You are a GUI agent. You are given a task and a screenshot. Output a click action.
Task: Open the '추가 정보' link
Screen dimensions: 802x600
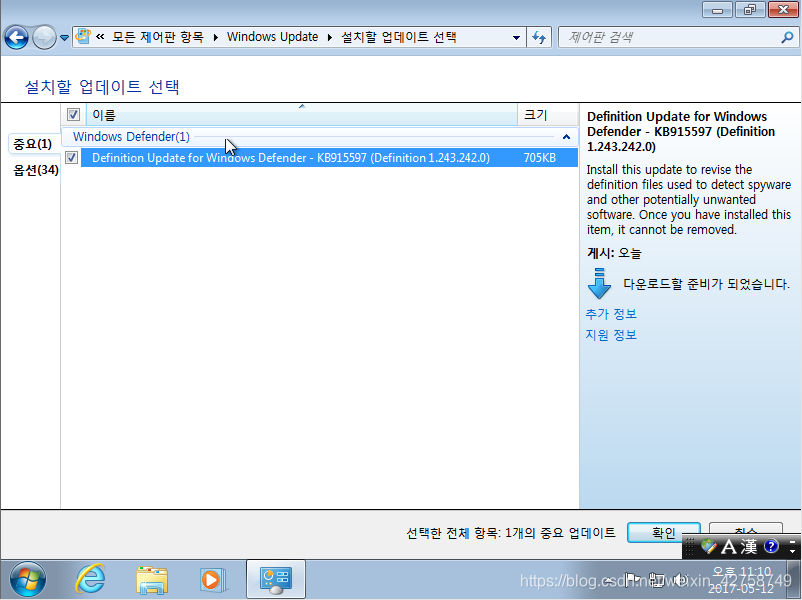pyautogui.click(x=611, y=314)
